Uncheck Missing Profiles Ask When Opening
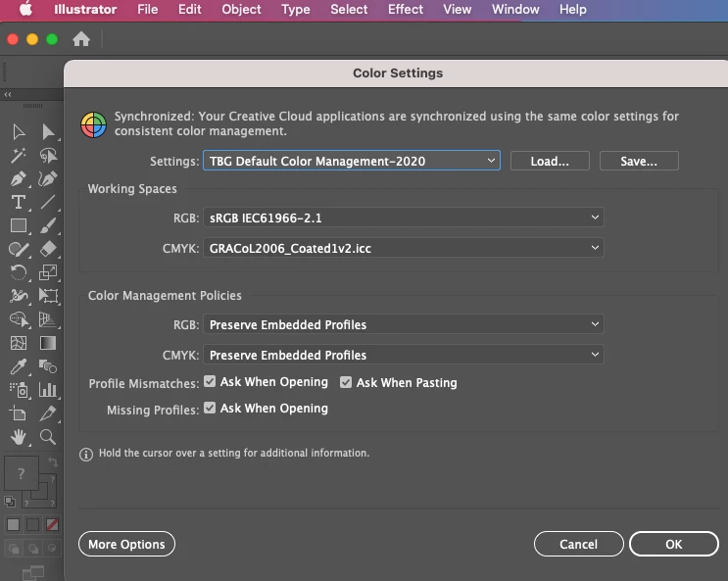 [x=210, y=408]
